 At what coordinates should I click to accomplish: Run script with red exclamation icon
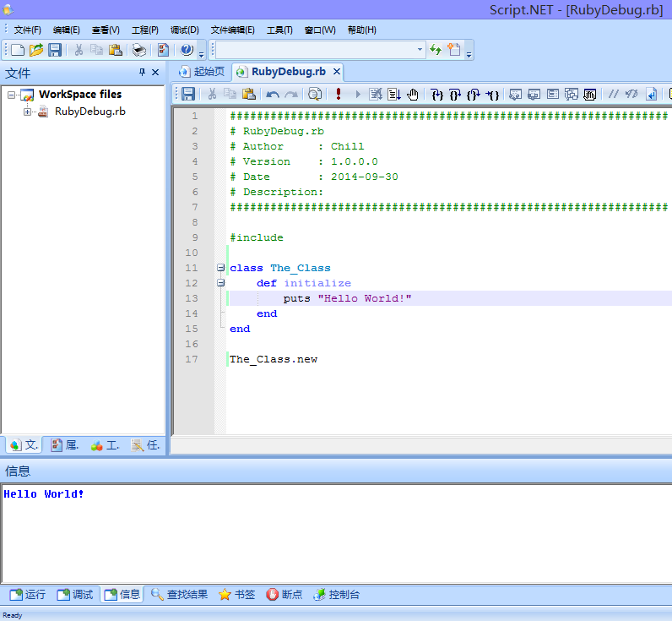click(x=339, y=94)
